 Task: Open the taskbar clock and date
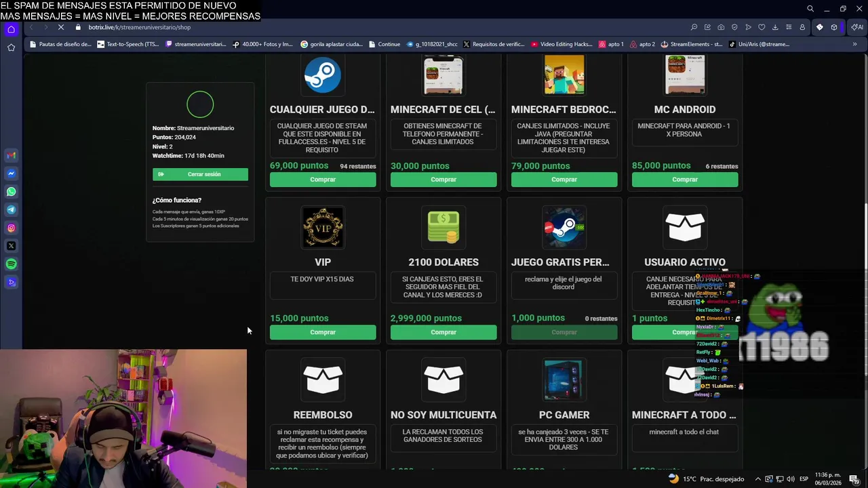point(827,479)
